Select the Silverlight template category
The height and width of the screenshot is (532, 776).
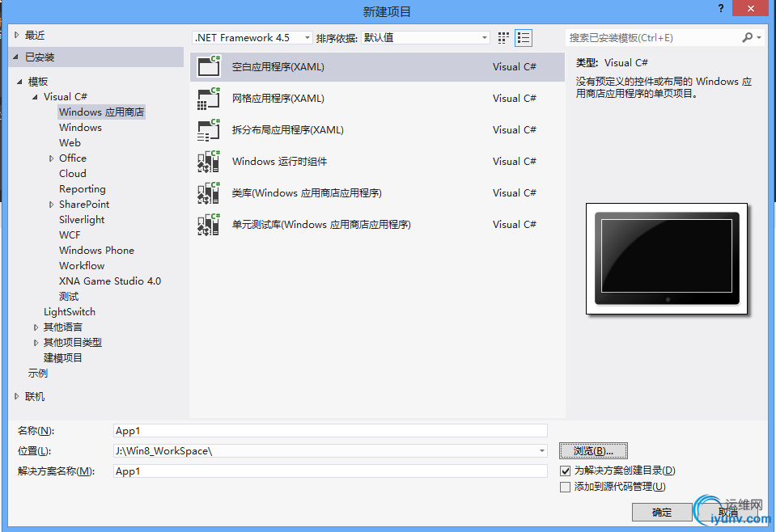tap(81, 219)
